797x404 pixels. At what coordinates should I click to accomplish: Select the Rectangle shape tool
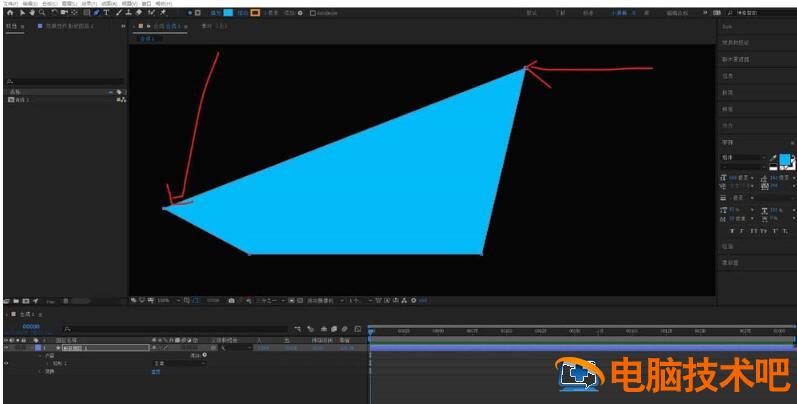(x=87, y=13)
